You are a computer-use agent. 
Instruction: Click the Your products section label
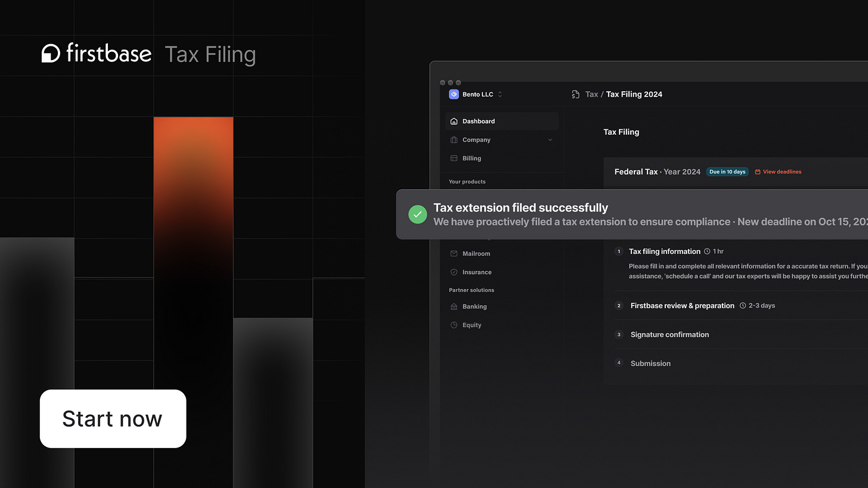coord(467,182)
